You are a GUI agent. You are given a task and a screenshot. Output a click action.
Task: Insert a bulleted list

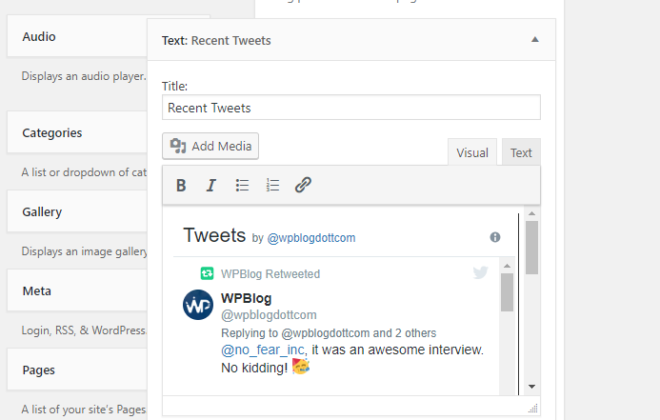(242, 185)
